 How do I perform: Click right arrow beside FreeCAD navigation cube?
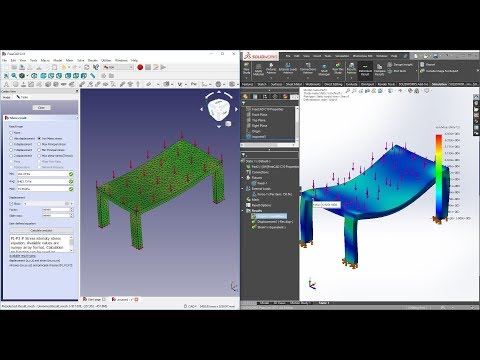click(236, 109)
